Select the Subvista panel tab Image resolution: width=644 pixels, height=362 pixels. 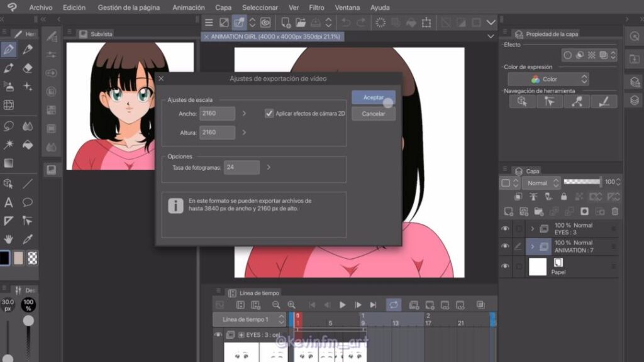[96, 34]
